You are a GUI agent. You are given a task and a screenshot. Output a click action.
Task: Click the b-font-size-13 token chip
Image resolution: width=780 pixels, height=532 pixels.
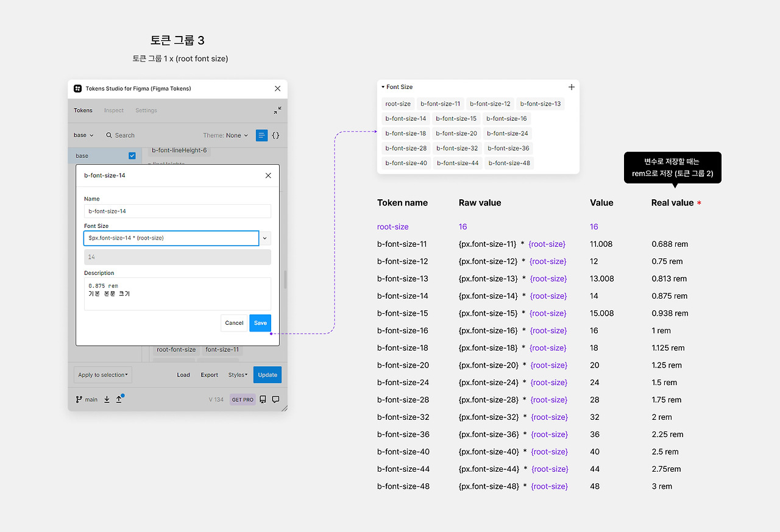coord(541,104)
